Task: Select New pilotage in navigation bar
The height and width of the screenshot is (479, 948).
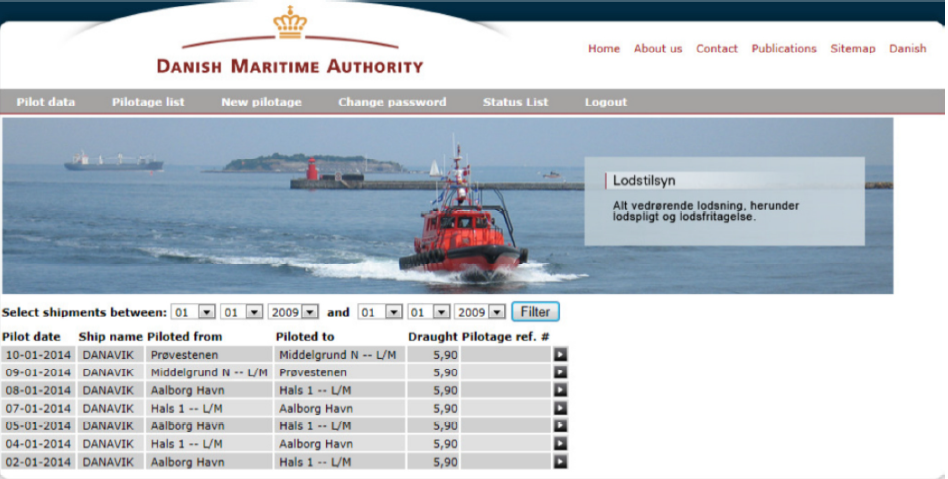Action: (261, 102)
